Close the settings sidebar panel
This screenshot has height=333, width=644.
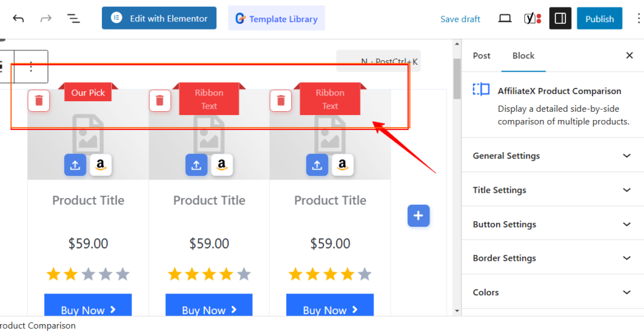point(629,55)
